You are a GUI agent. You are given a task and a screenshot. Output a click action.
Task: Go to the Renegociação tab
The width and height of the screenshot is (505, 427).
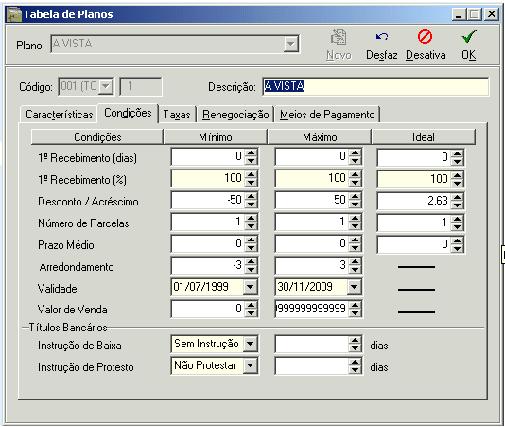(235, 114)
